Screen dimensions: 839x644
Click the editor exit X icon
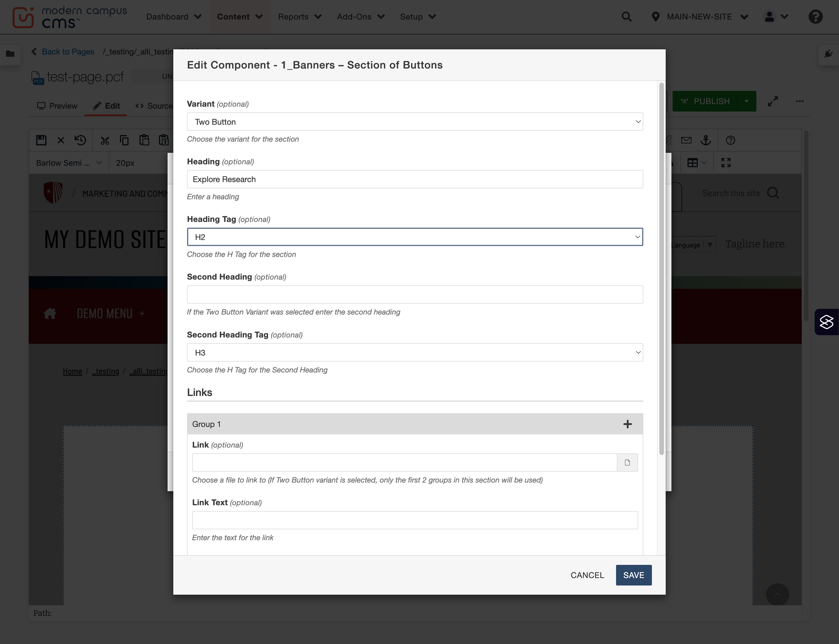(x=61, y=140)
